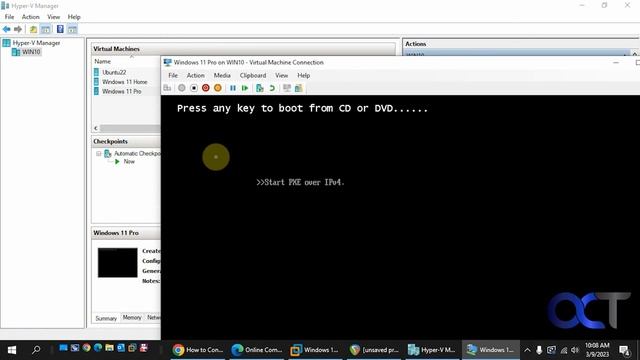Open Help via blue question mark icon
Screen dimensions: 640x360
click(x=60, y=29)
